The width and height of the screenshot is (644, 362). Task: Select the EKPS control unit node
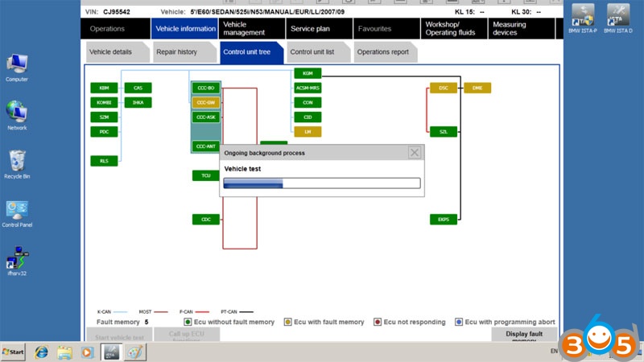tap(444, 220)
